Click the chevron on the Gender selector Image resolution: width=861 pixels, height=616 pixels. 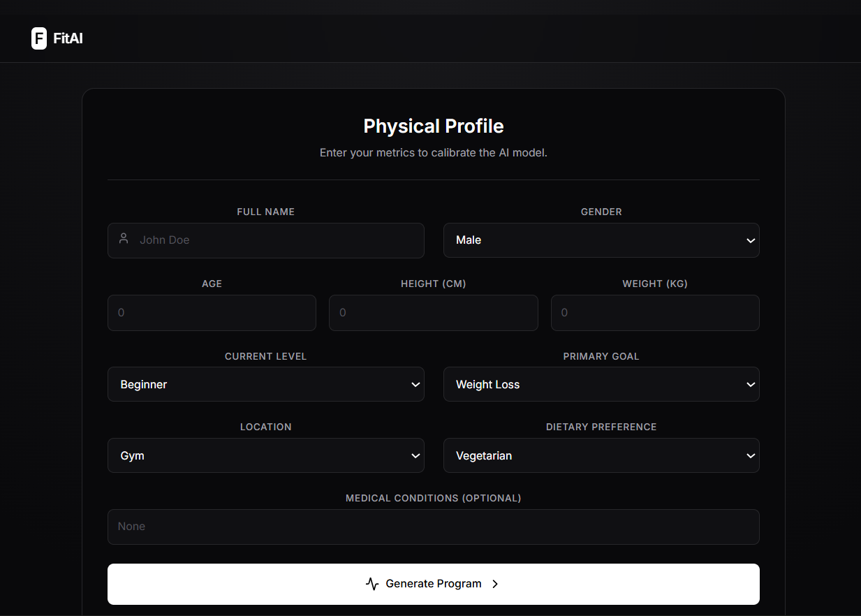click(751, 240)
